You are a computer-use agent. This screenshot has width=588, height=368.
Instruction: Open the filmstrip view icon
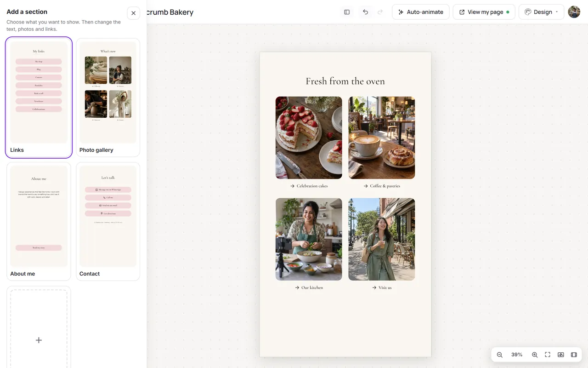574,355
